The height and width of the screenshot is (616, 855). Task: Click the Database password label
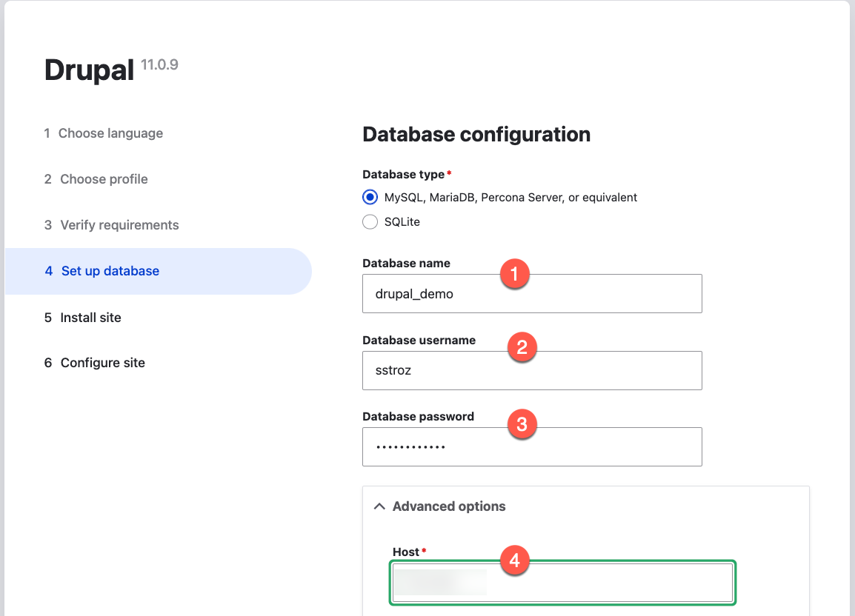pos(418,417)
